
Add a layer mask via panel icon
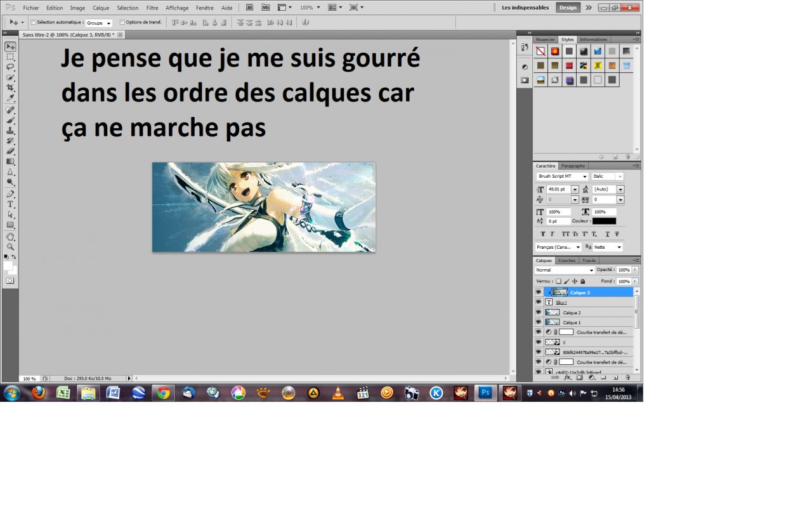[x=579, y=378]
